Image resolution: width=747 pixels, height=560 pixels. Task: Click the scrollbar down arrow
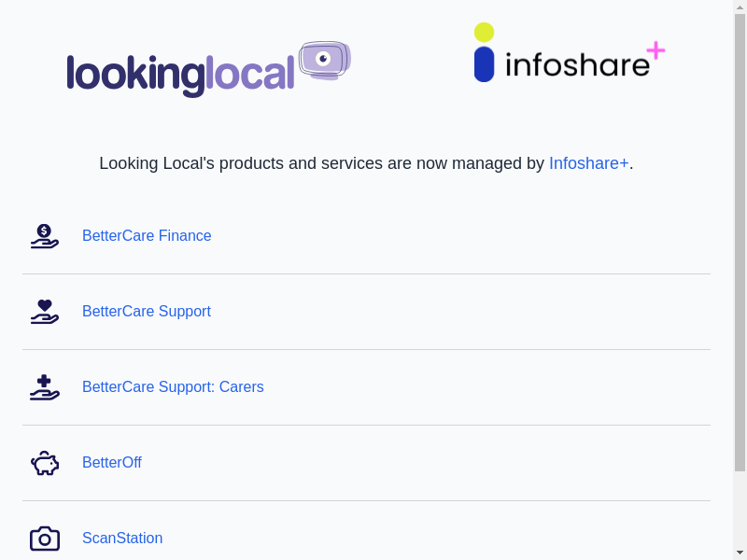(x=740, y=553)
